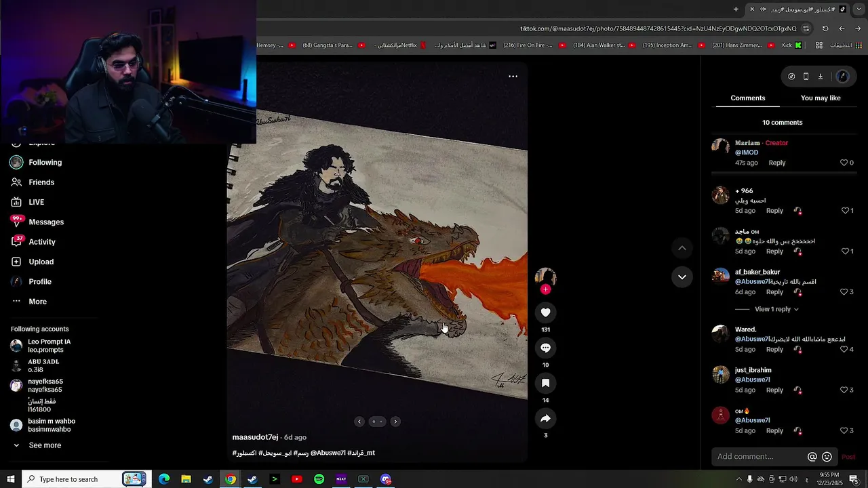The width and height of the screenshot is (868, 488).
Task: Reply to Wared's comment
Action: [774, 350]
